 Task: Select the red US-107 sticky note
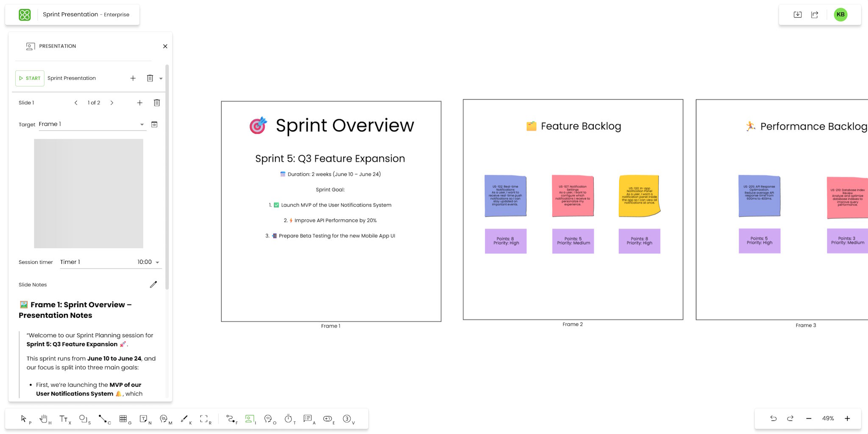click(573, 196)
